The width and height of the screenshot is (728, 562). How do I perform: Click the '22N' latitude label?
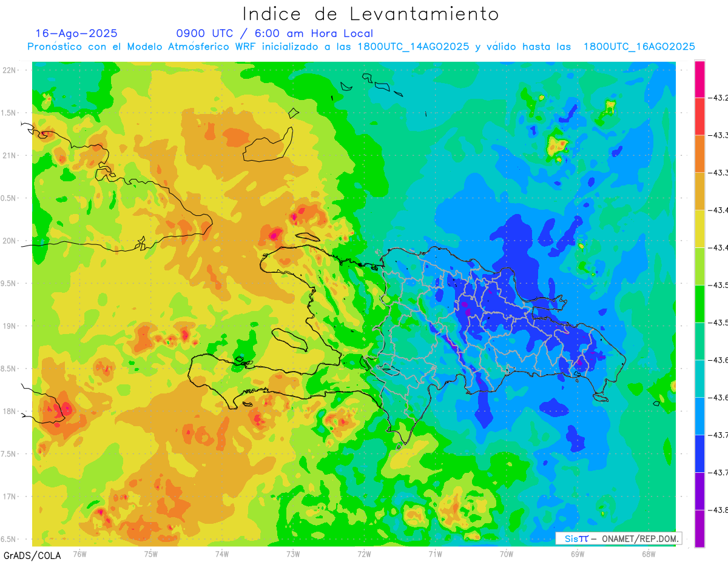tap(10, 70)
